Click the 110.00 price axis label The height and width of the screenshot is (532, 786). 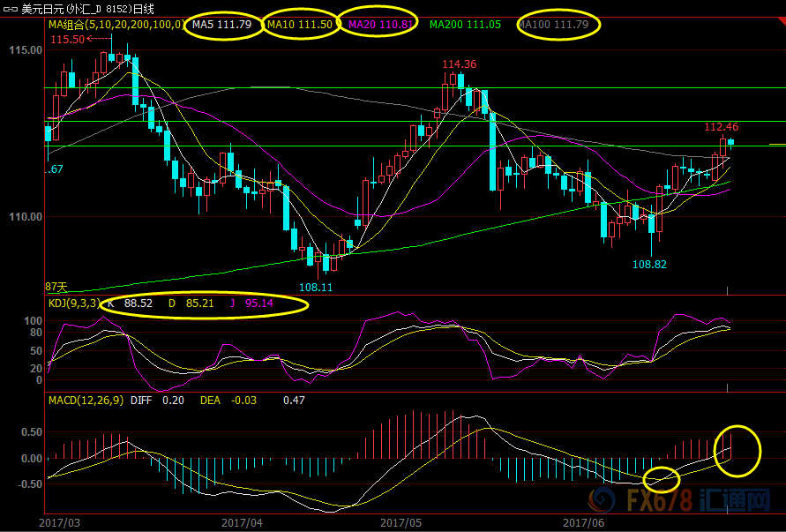point(26,217)
